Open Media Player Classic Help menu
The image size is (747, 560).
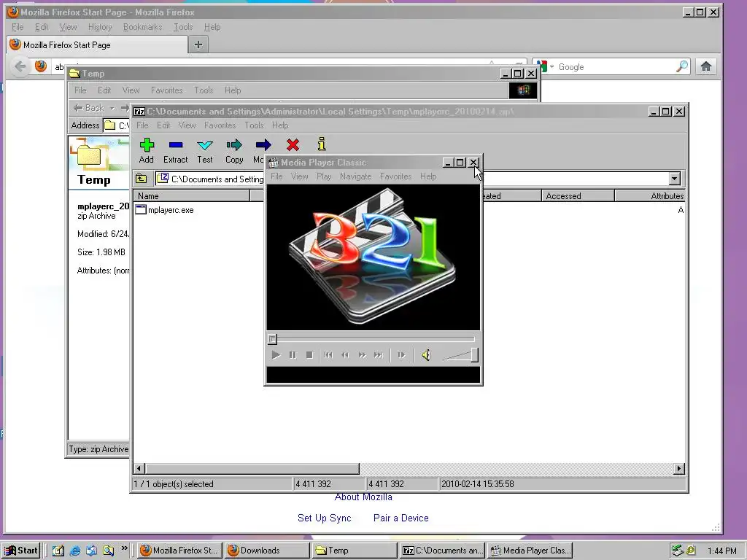pos(428,176)
